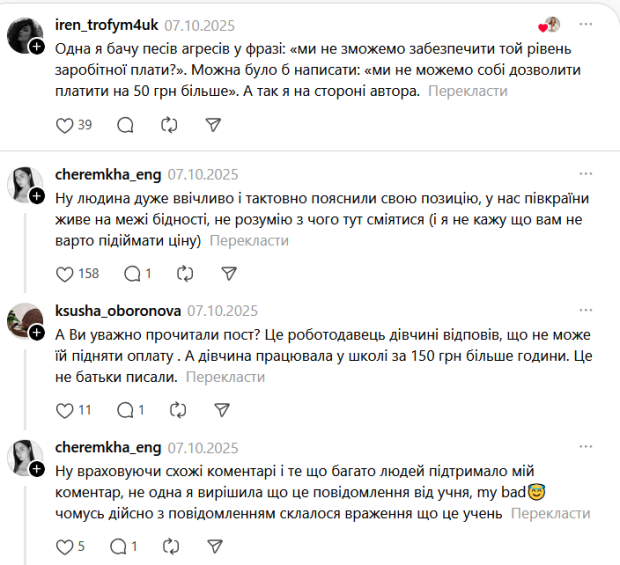Share the last cheremkha_eng comment
Screen dimensions: 620x565
pyautogui.click(x=215, y=546)
